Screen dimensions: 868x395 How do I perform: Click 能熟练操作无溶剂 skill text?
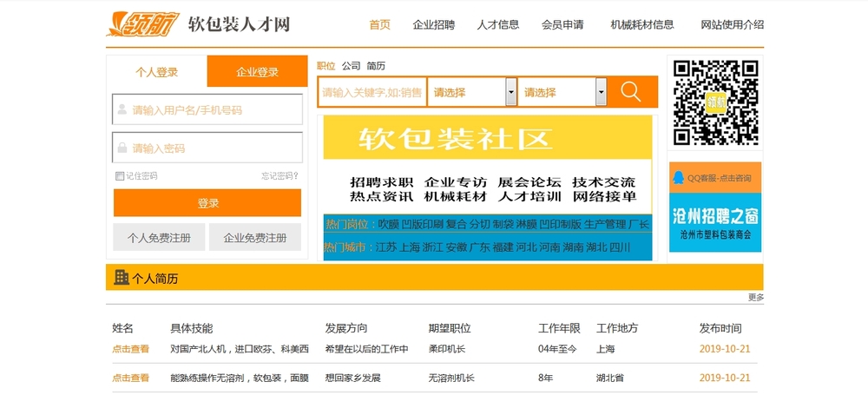click(240, 378)
